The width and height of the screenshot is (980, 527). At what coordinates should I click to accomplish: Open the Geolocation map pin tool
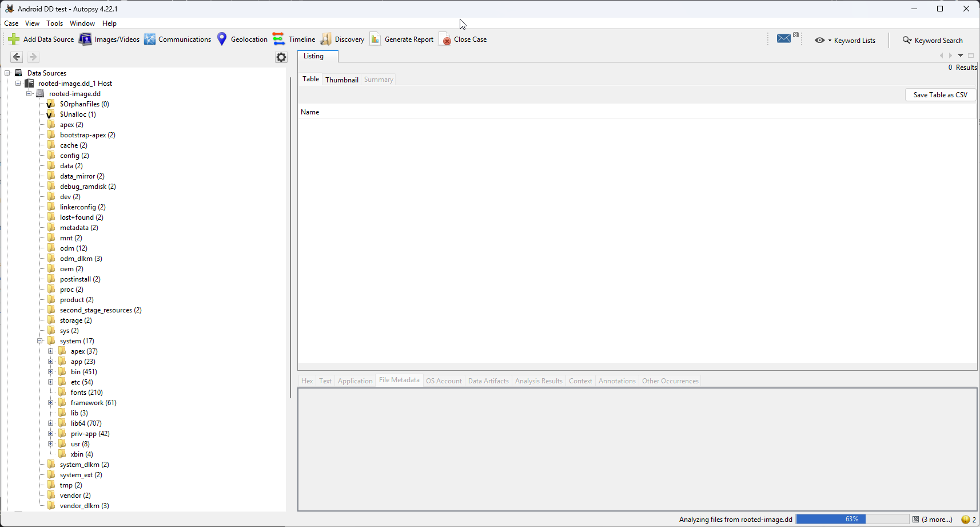point(222,39)
